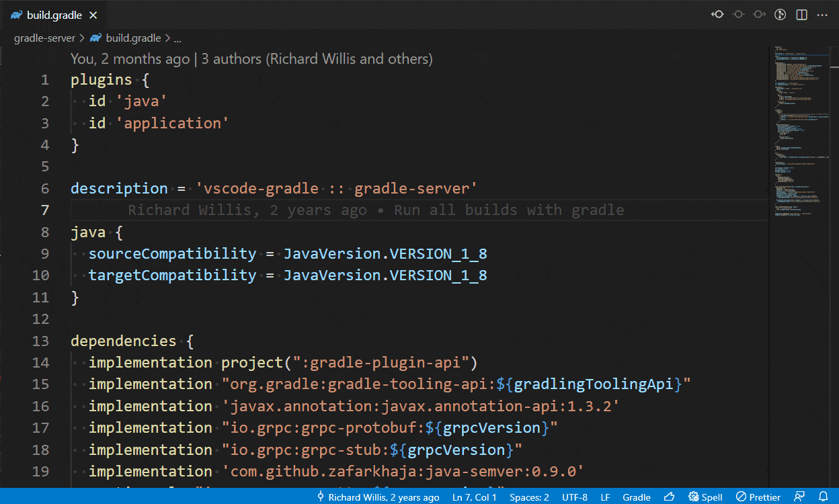Split the editor to the right
The height and width of the screenshot is (504, 839).
point(801,14)
